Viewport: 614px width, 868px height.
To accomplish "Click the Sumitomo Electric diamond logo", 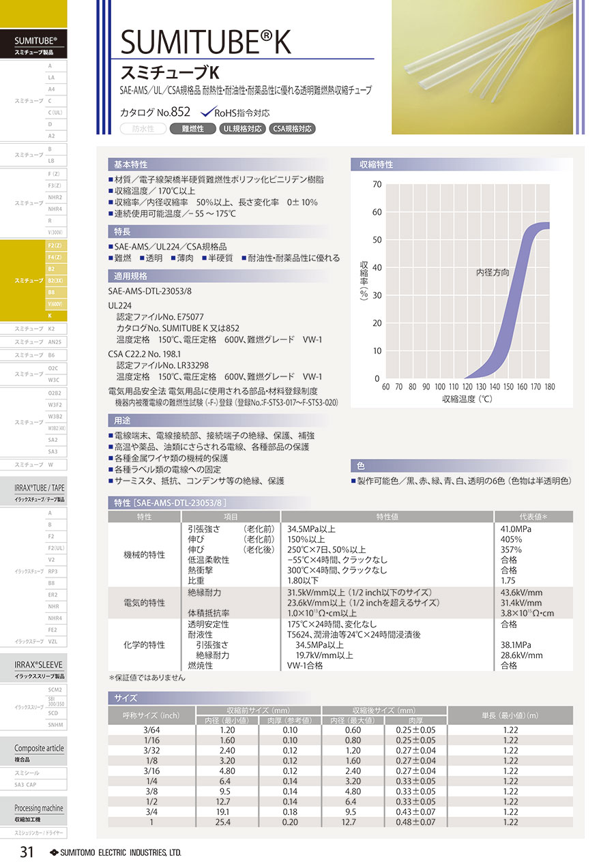I will pyautogui.click(x=55, y=852).
